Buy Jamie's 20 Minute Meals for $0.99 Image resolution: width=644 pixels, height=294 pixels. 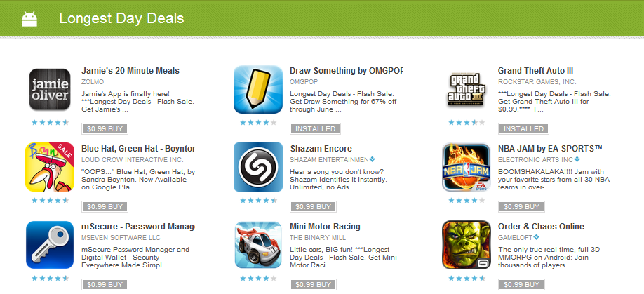[105, 129]
